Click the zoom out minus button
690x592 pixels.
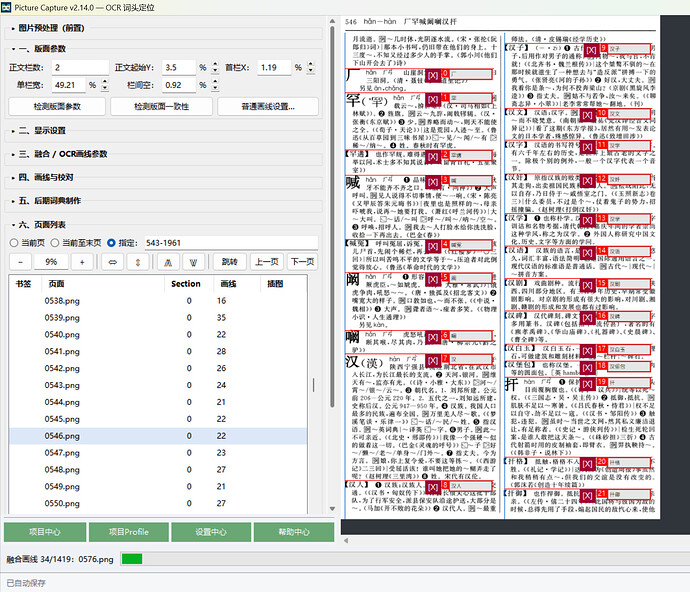20,262
